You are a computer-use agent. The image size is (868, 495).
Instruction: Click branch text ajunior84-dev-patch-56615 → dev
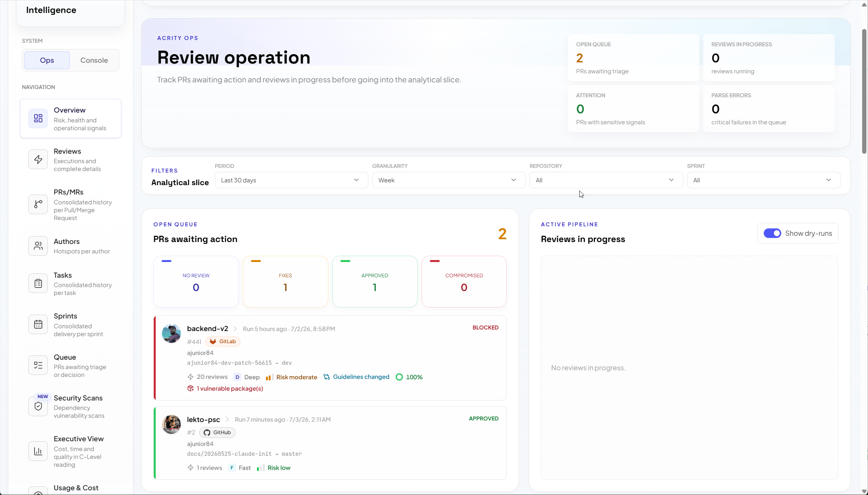click(239, 363)
